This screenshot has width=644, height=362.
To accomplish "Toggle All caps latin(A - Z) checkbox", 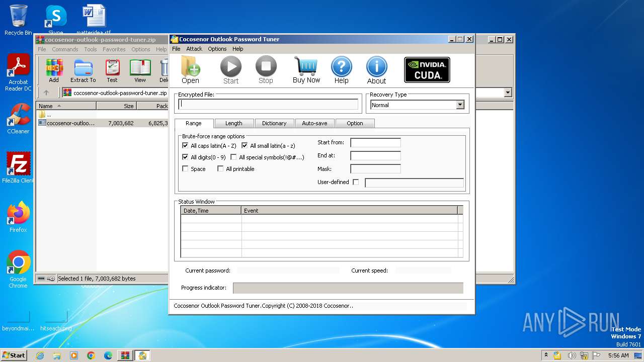I will point(185,145).
